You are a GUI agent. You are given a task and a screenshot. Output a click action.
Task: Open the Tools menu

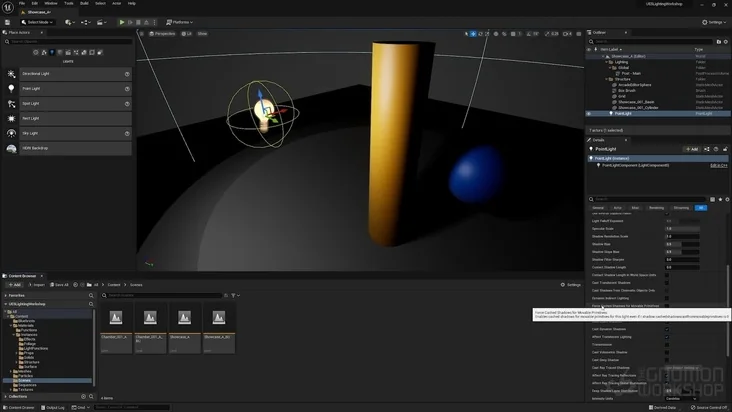tap(69, 3)
